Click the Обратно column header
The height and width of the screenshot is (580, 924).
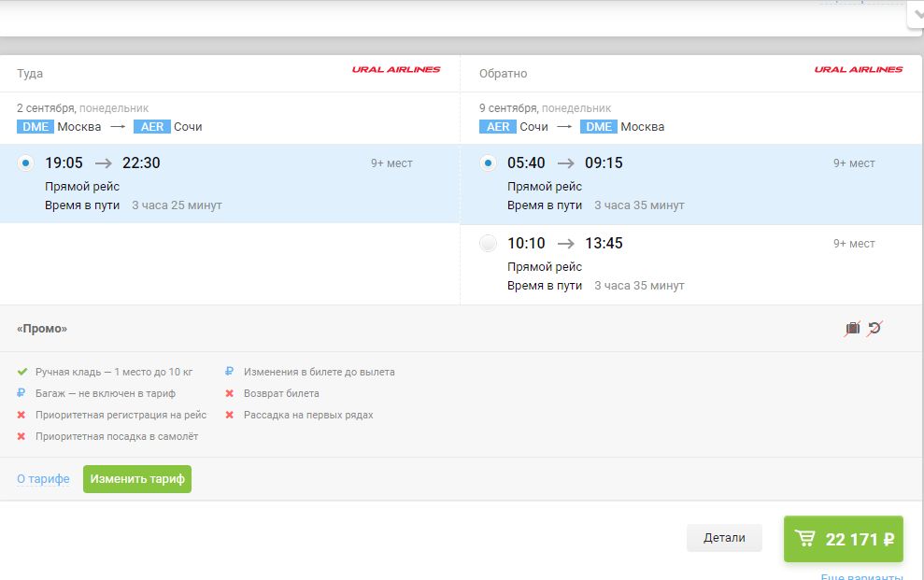503,74
